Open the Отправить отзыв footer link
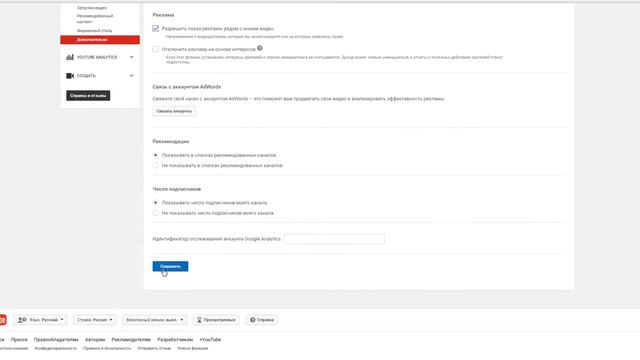The height and width of the screenshot is (360, 640). coord(154,348)
